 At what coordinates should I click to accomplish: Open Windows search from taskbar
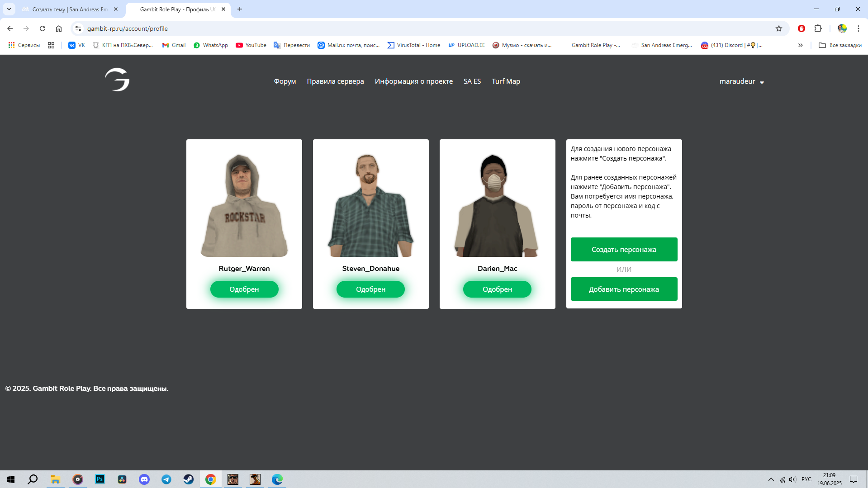[x=33, y=479]
